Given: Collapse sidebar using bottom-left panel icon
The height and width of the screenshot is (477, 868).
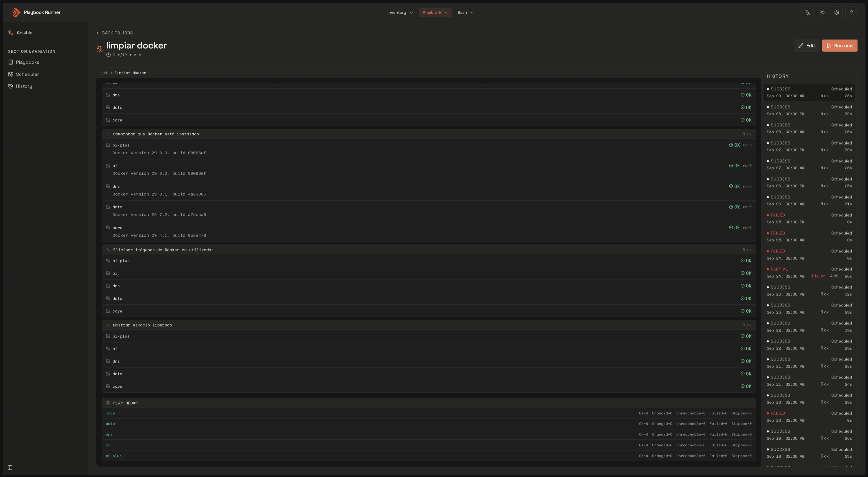Looking at the screenshot, I should [x=10, y=467].
